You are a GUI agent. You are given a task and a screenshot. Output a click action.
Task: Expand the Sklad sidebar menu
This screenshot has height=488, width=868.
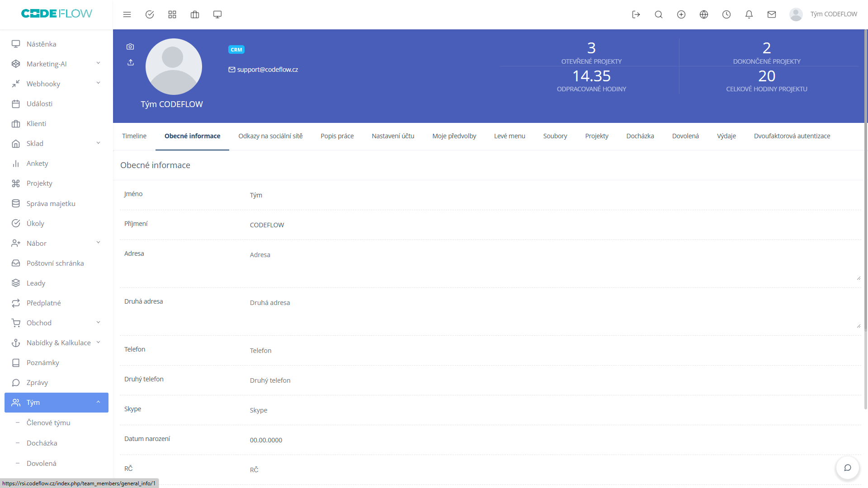pos(57,143)
